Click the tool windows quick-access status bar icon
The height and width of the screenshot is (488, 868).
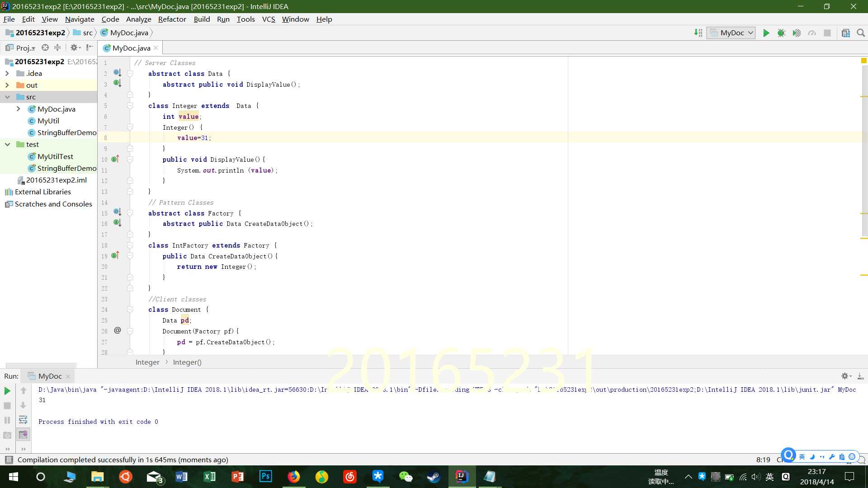[9, 460]
